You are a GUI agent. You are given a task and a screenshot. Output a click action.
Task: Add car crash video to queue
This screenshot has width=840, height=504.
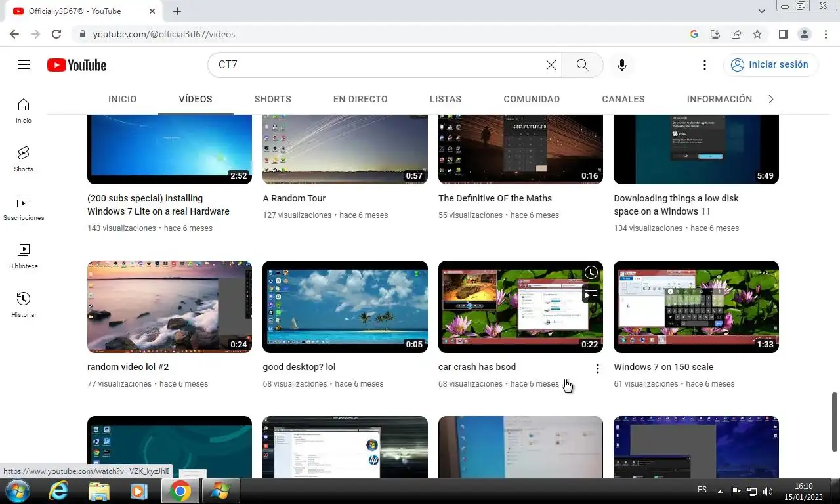pos(591,293)
